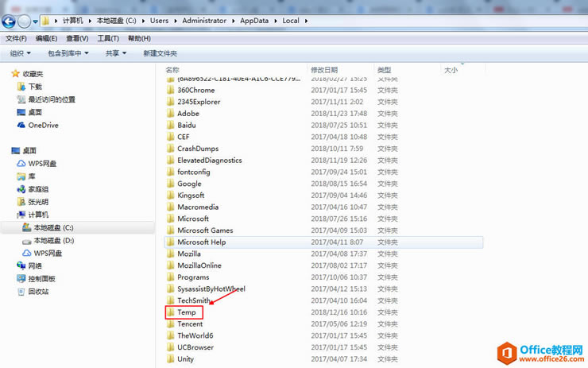Open 控制面板 control panel icon in sidebar
Image resolution: width=588 pixels, height=368 pixels.
pyautogui.click(x=21, y=278)
